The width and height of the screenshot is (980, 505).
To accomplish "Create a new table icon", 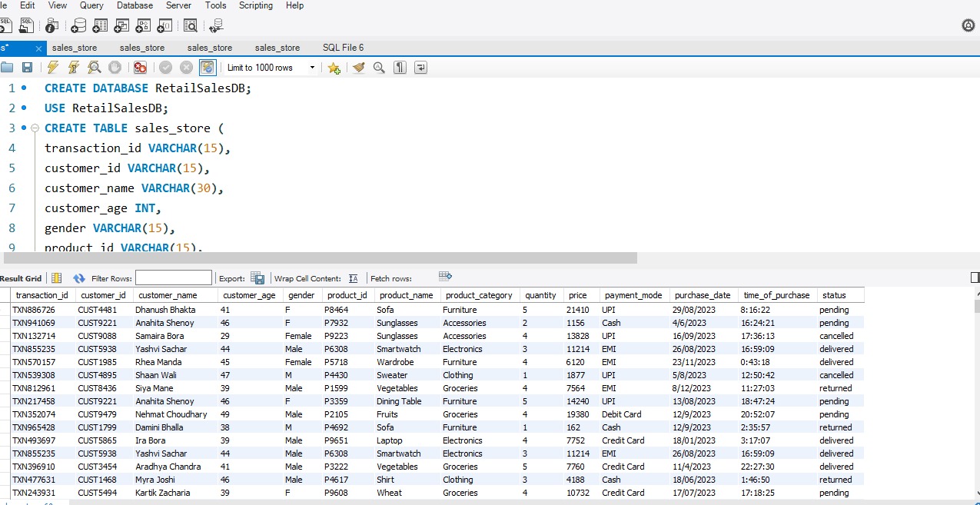I will (x=100, y=26).
